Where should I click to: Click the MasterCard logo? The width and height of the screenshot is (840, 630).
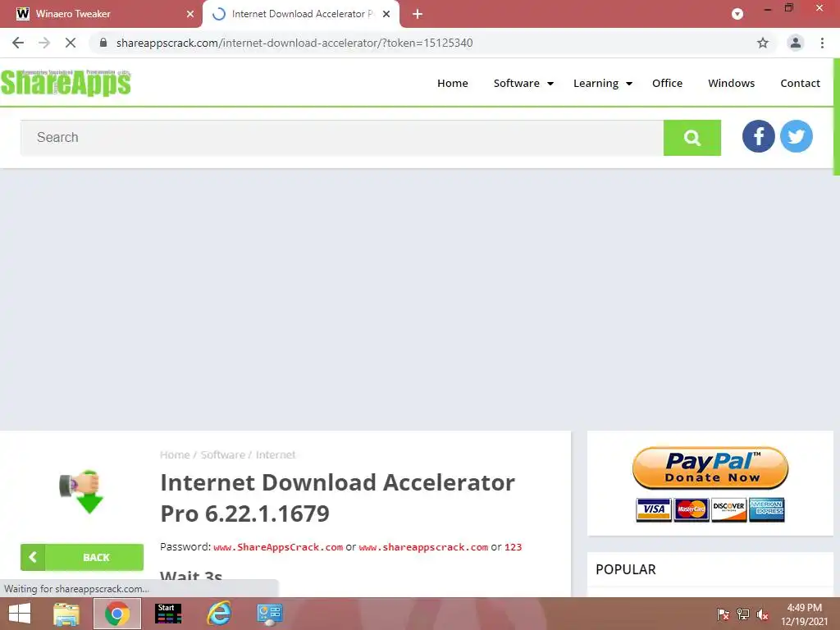pyautogui.click(x=691, y=509)
